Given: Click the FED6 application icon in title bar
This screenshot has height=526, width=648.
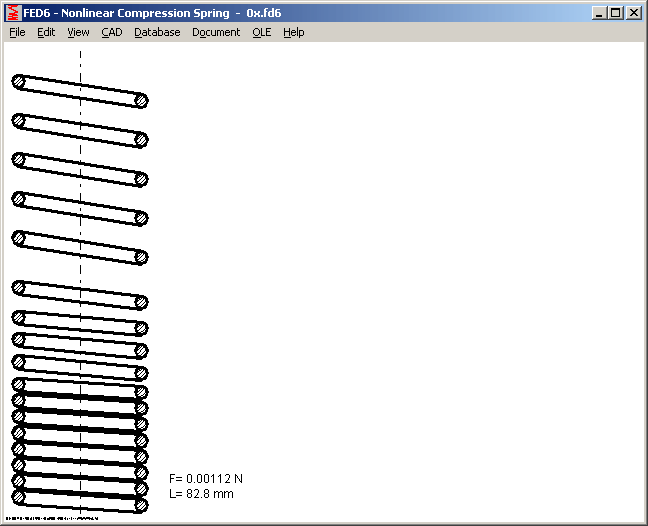Looking at the screenshot, I should 13,13.
